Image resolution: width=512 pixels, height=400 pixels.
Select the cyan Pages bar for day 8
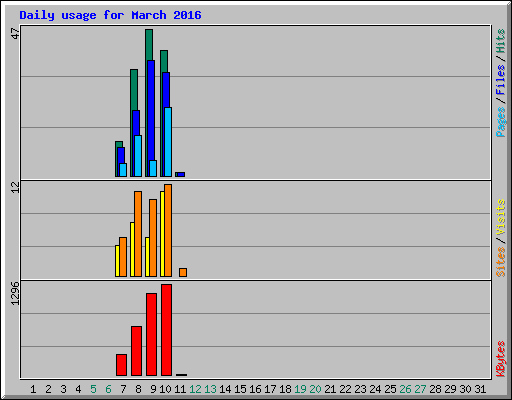point(138,156)
